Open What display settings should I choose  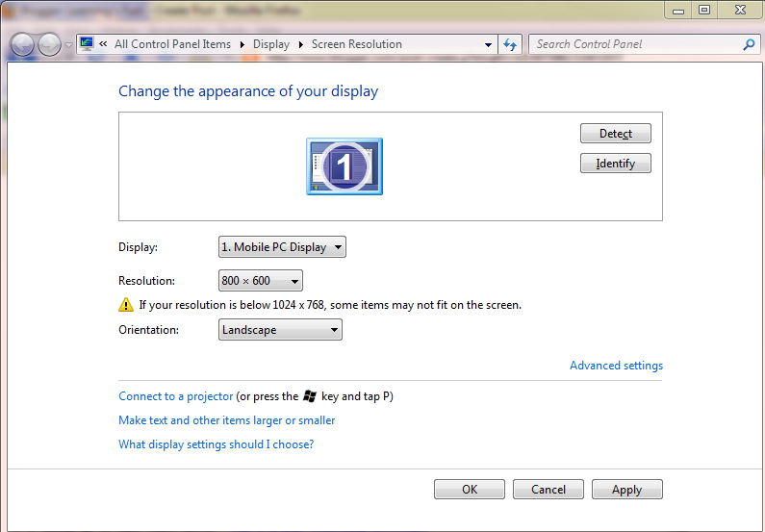(217, 444)
